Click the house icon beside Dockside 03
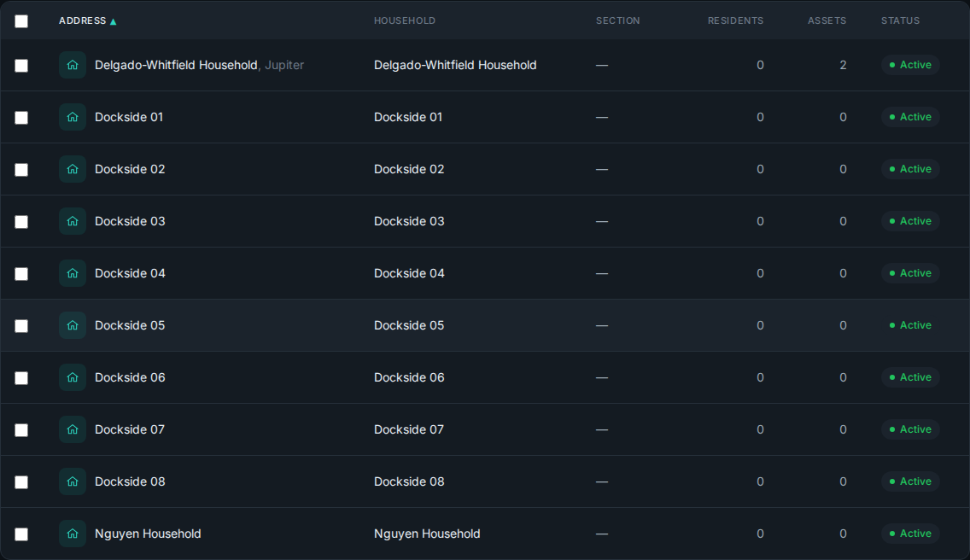 click(73, 221)
